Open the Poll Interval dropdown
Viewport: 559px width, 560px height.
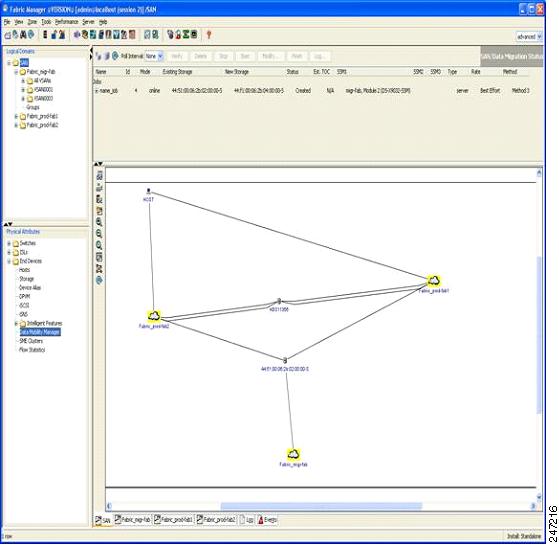click(x=154, y=56)
